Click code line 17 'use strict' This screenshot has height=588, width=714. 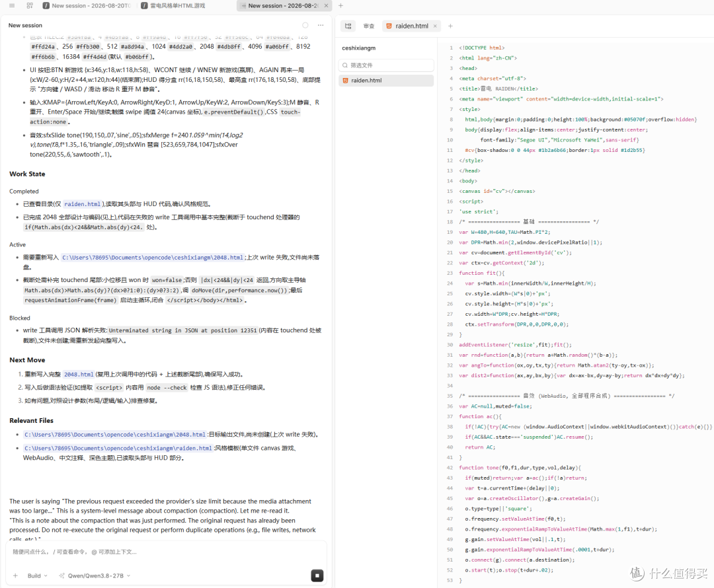(479, 211)
